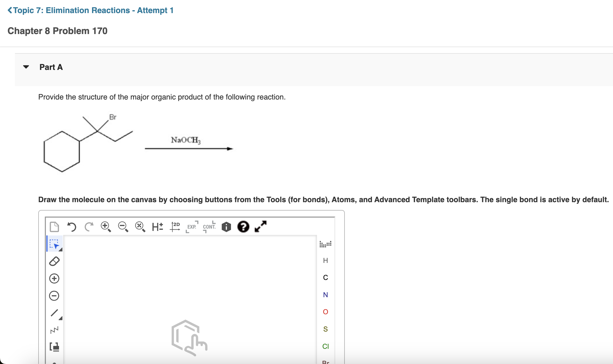Click the 2D clean structure tool
The image size is (613, 364).
(175, 227)
